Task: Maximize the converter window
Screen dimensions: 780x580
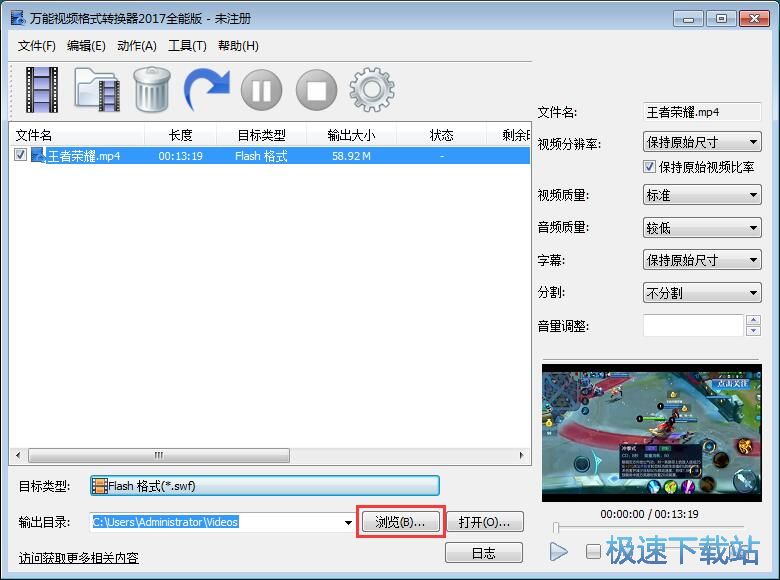Action: tap(721, 19)
